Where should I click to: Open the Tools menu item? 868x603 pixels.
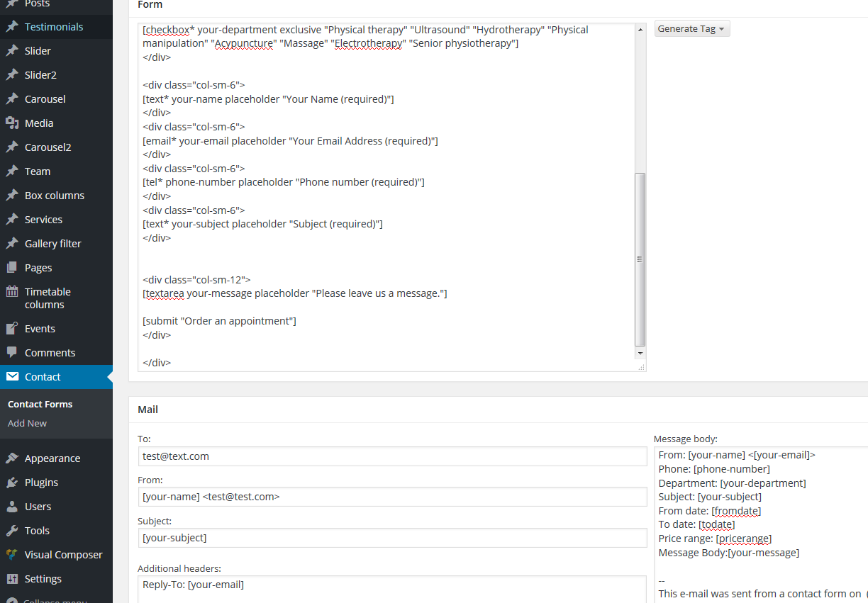pyautogui.click(x=37, y=531)
